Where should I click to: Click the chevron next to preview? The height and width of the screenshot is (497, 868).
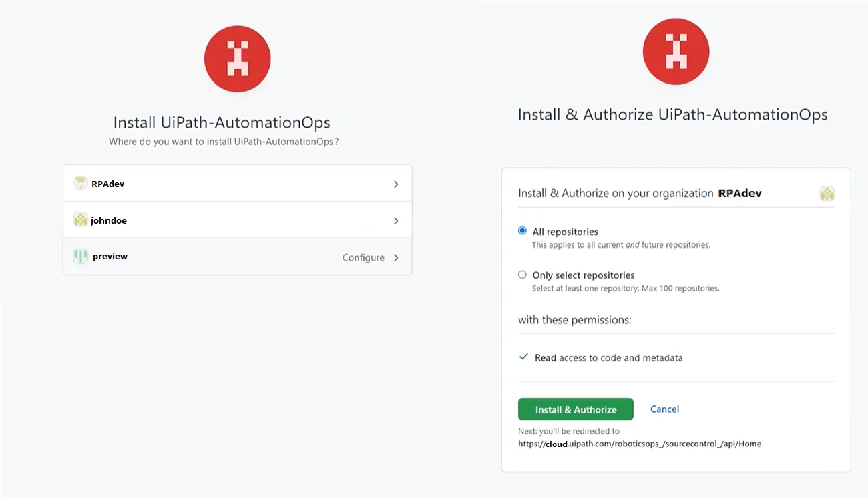coord(395,256)
